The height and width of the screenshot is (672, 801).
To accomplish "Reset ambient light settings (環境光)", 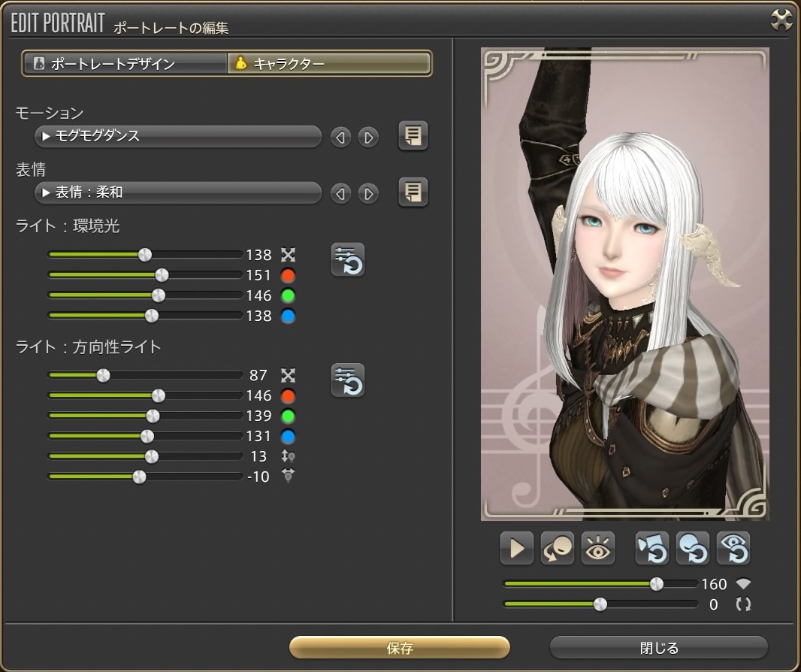I will 348,260.
